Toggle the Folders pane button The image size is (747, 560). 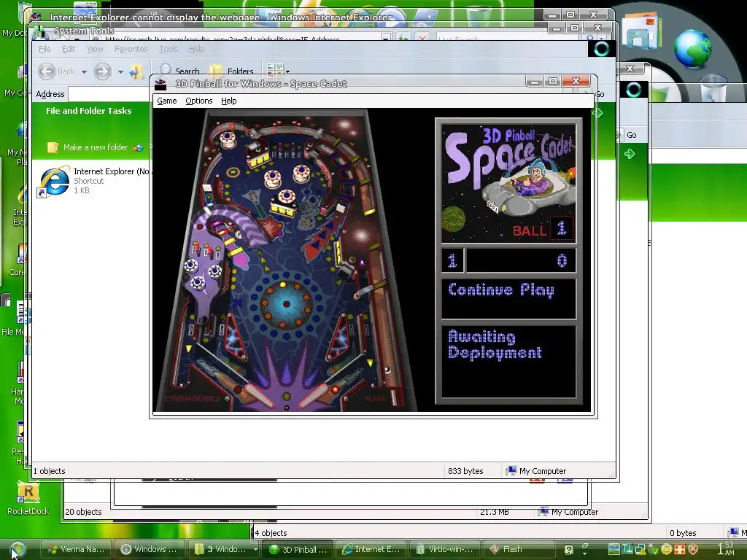tap(232, 71)
